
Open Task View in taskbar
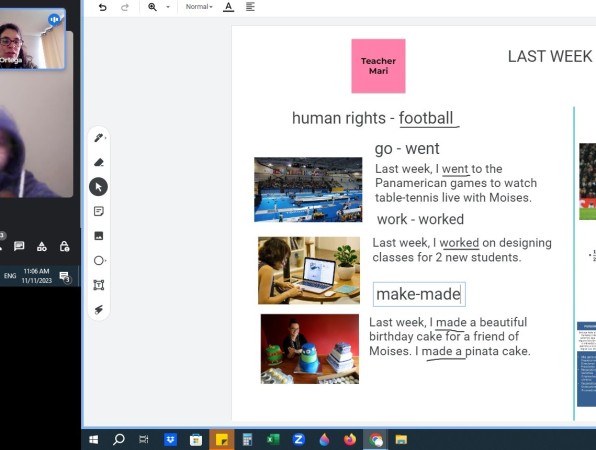(x=144, y=440)
